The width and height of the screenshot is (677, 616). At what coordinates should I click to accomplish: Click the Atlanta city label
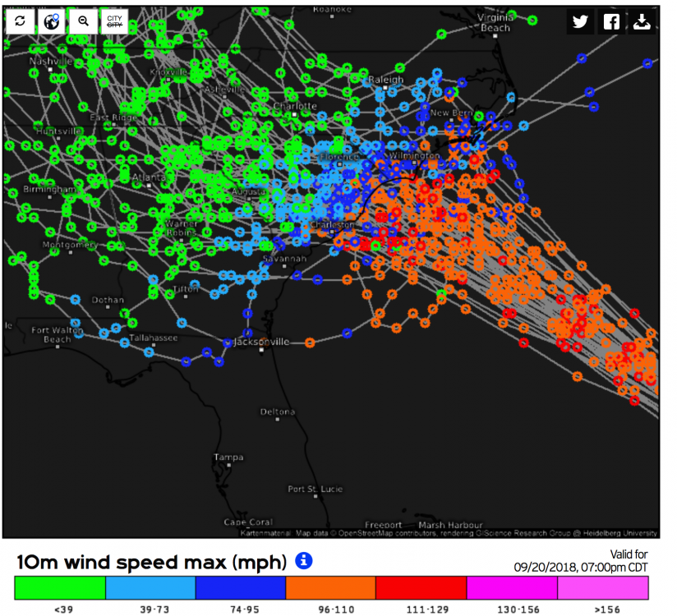click(149, 177)
